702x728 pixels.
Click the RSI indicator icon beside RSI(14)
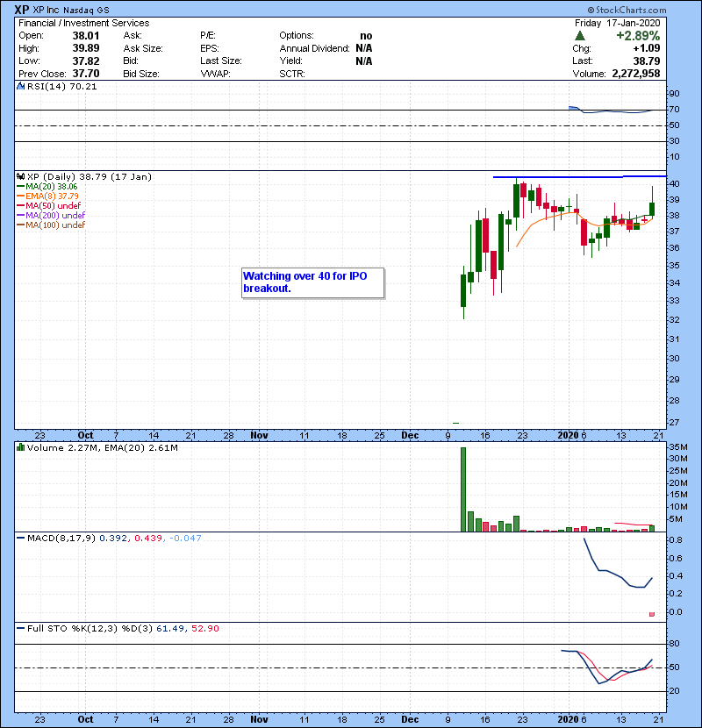pos(20,86)
